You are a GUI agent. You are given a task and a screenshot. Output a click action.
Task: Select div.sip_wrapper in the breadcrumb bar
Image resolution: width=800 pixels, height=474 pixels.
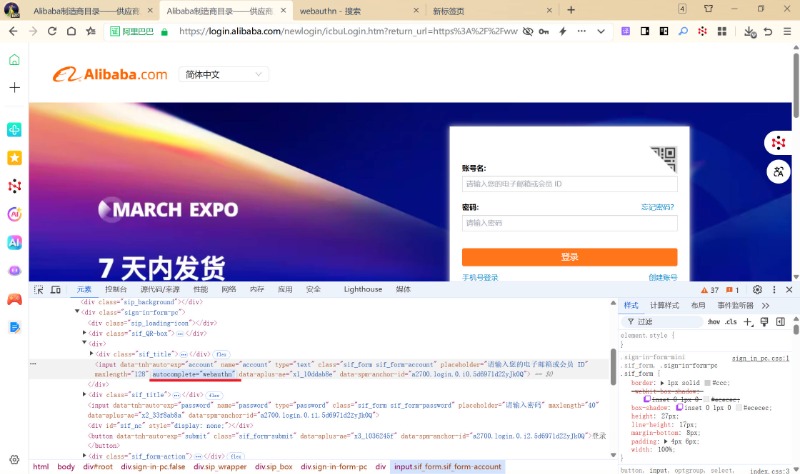(220, 466)
